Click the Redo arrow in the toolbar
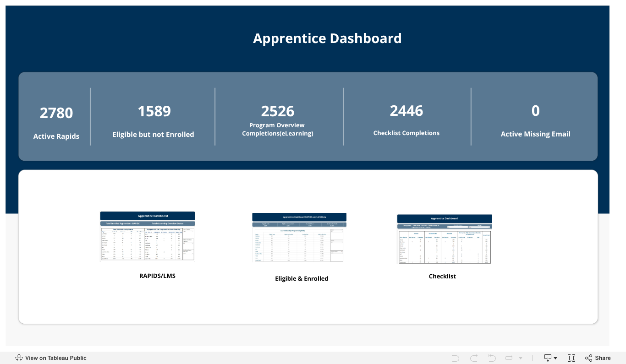Viewport: 626px width, 364px height. point(474,358)
